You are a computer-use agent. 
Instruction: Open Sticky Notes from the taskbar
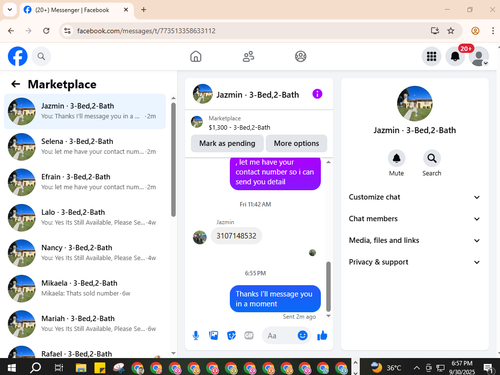(100, 368)
